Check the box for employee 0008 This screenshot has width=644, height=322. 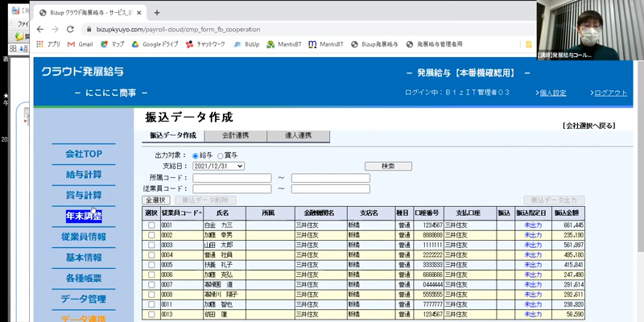pos(151,295)
